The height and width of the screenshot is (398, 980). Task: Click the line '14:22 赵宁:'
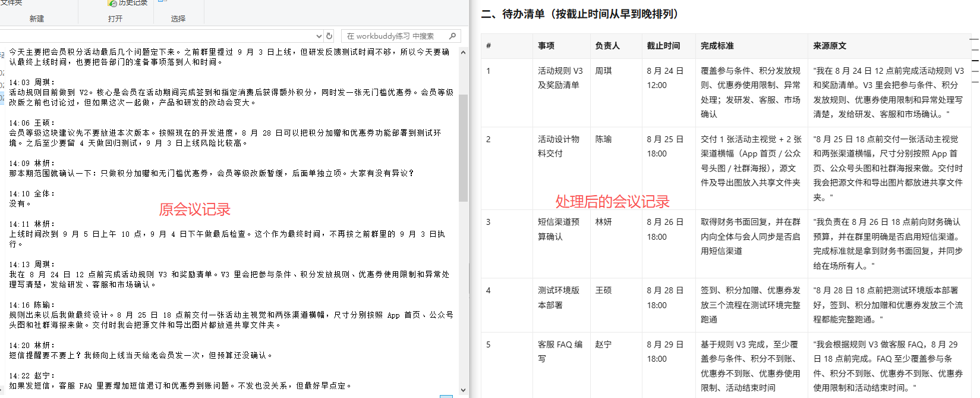[x=32, y=375]
